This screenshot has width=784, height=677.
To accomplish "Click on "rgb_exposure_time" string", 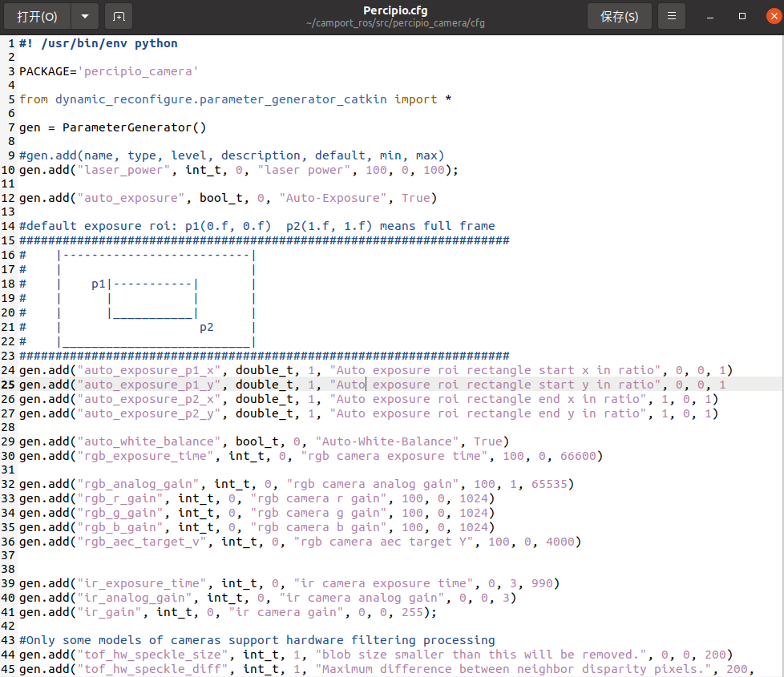I will [x=146, y=456].
